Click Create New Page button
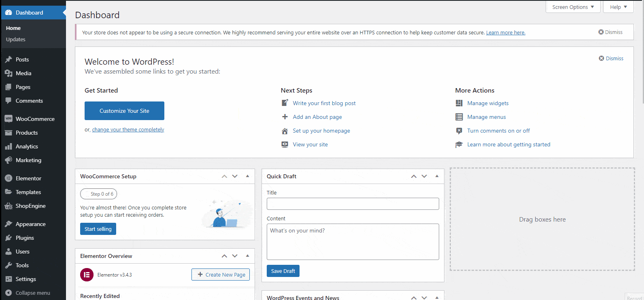Viewport: 644px width, 300px height. click(221, 275)
